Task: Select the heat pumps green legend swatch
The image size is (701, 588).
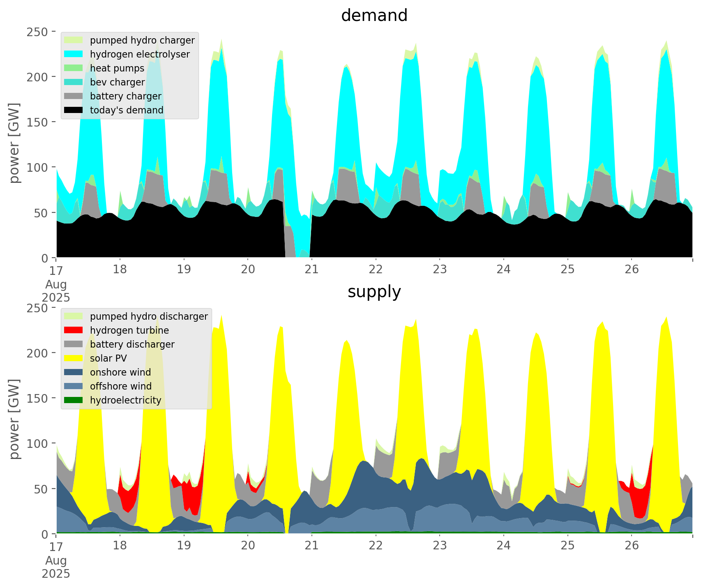Action: pyautogui.click(x=74, y=68)
